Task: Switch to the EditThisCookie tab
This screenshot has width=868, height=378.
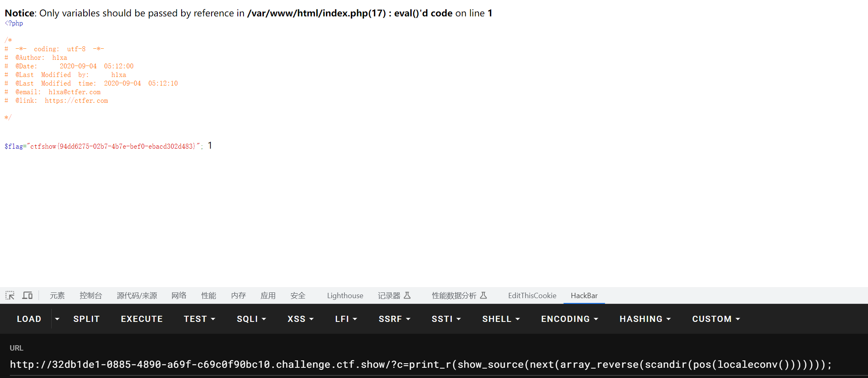Action: coord(532,296)
